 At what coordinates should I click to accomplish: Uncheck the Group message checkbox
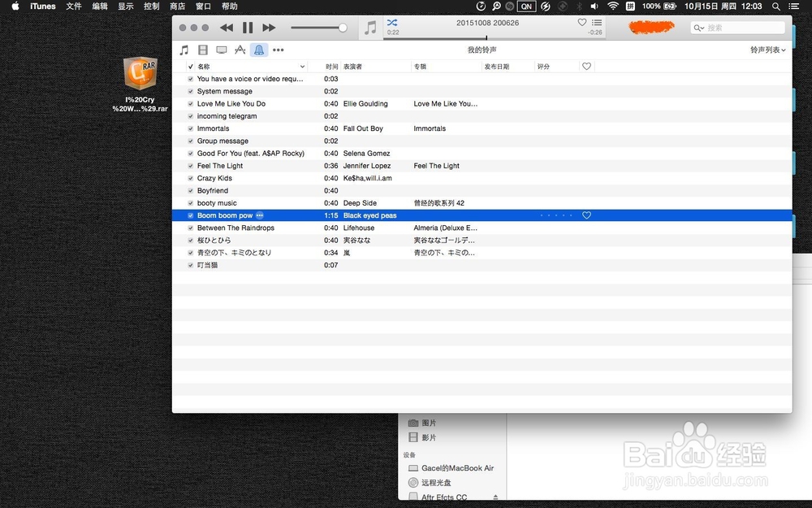pyautogui.click(x=191, y=141)
